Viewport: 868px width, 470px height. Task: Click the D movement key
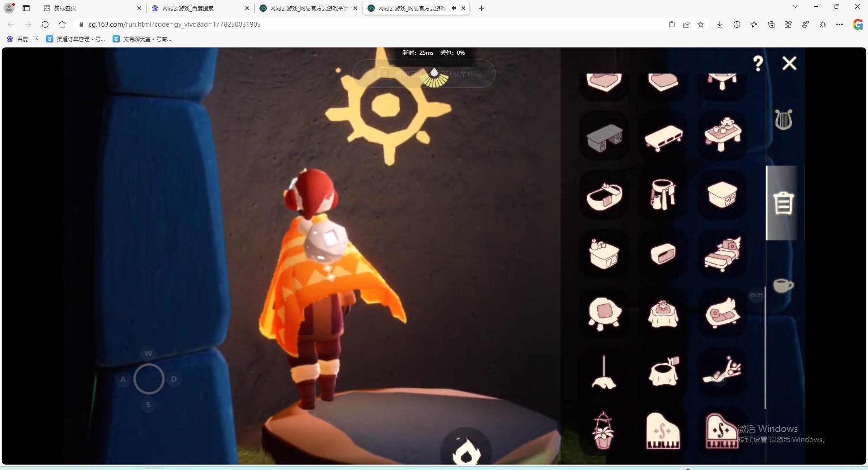tap(174, 379)
